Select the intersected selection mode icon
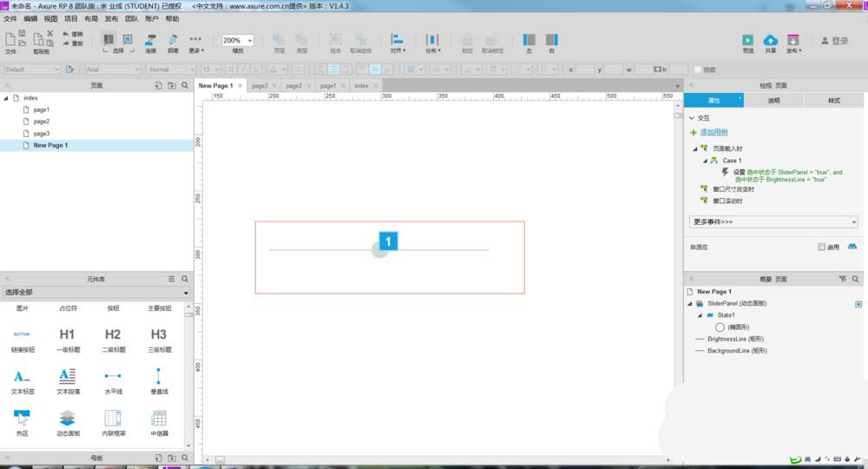Image resolution: width=868 pixels, height=469 pixels. [x=108, y=39]
